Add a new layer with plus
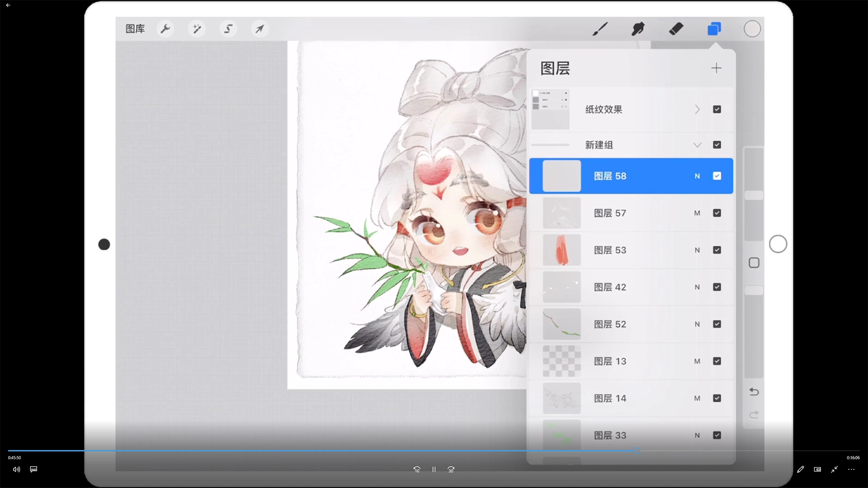Image resolution: width=868 pixels, height=488 pixels. [716, 68]
